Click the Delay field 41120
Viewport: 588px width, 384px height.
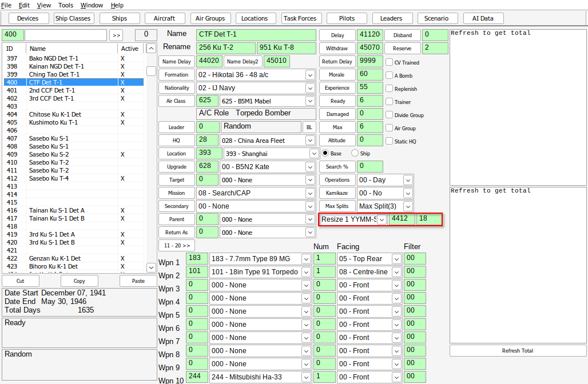point(370,35)
